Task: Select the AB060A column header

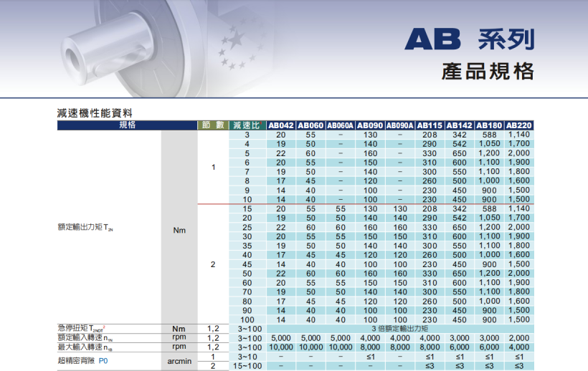Action: coord(341,125)
